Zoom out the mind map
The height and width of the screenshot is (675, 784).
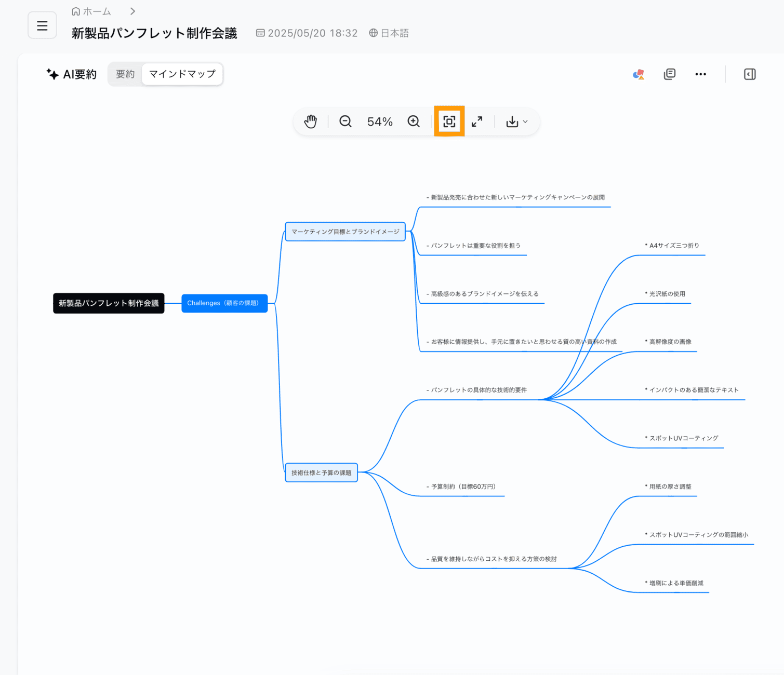[x=346, y=122]
